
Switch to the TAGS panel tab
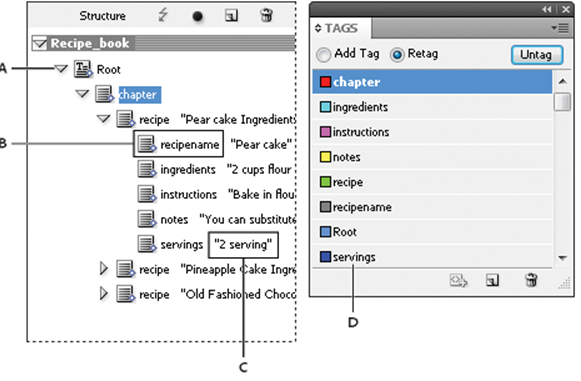pyautogui.click(x=341, y=28)
